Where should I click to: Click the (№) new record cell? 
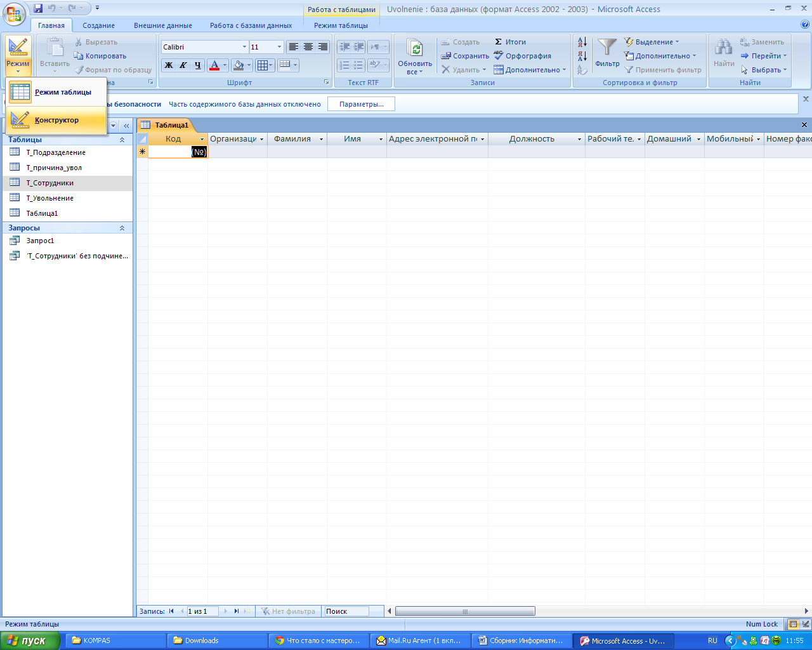pyautogui.click(x=178, y=152)
